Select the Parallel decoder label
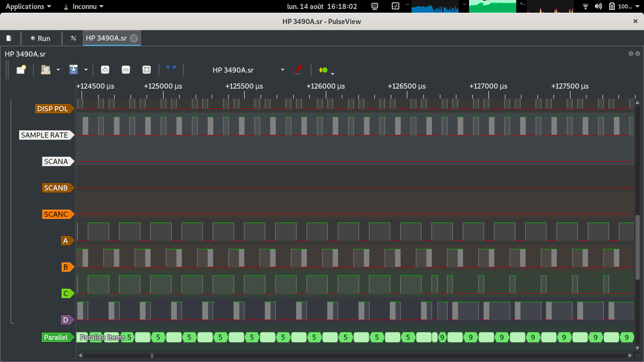 click(58, 337)
